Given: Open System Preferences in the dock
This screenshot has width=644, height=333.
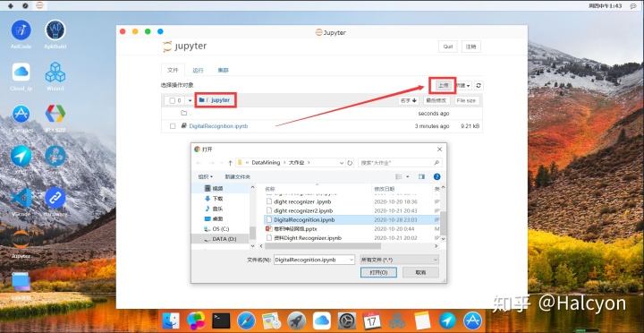Looking at the screenshot, I should [347, 320].
